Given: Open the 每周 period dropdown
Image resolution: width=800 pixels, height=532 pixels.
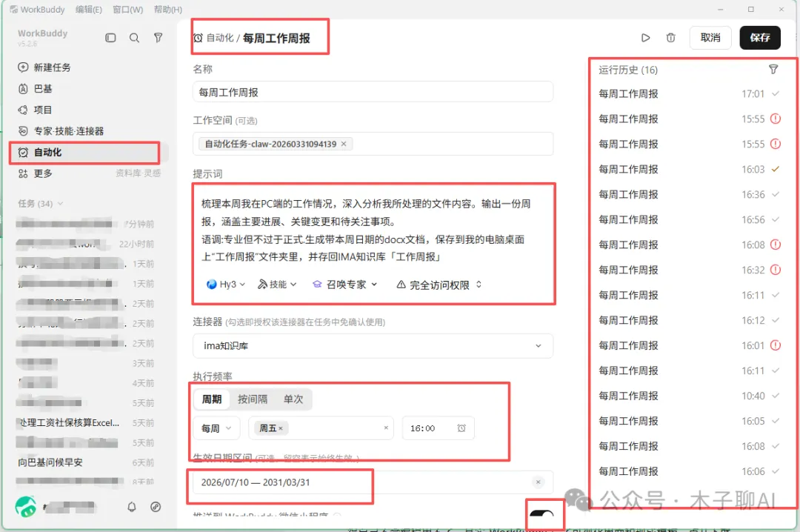Looking at the screenshot, I should point(216,428).
